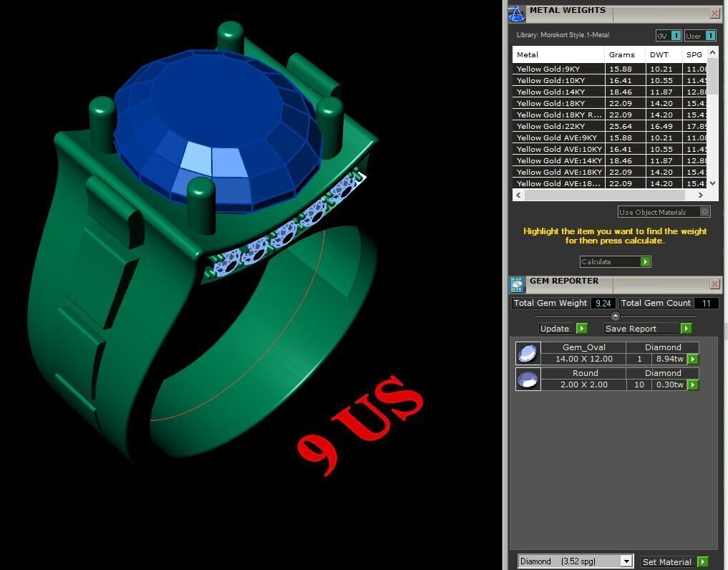728x570 pixels.
Task: Close the Metal Weights panel
Action: point(714,14)
